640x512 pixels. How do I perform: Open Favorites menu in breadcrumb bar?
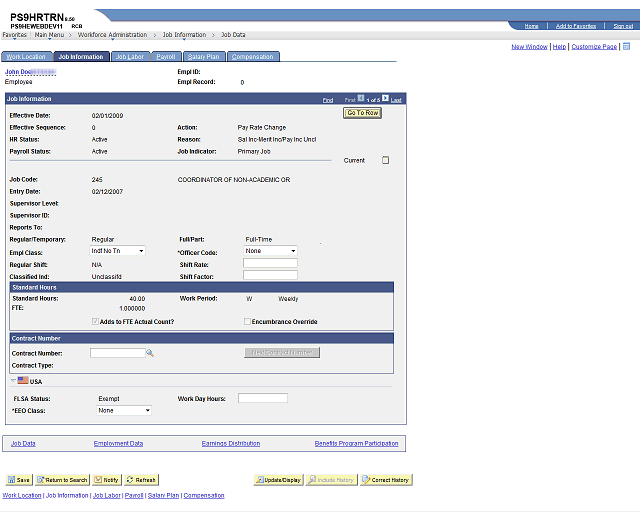point(14,35)
